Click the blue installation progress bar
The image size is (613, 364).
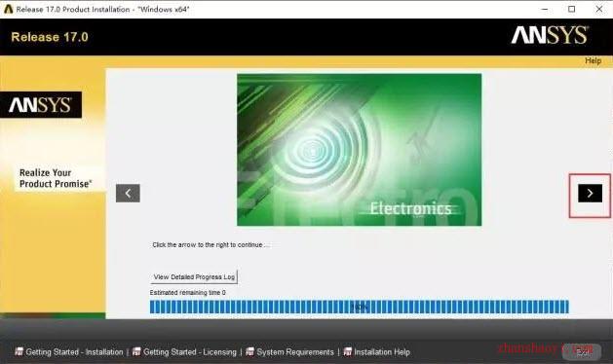pos(360,307)
